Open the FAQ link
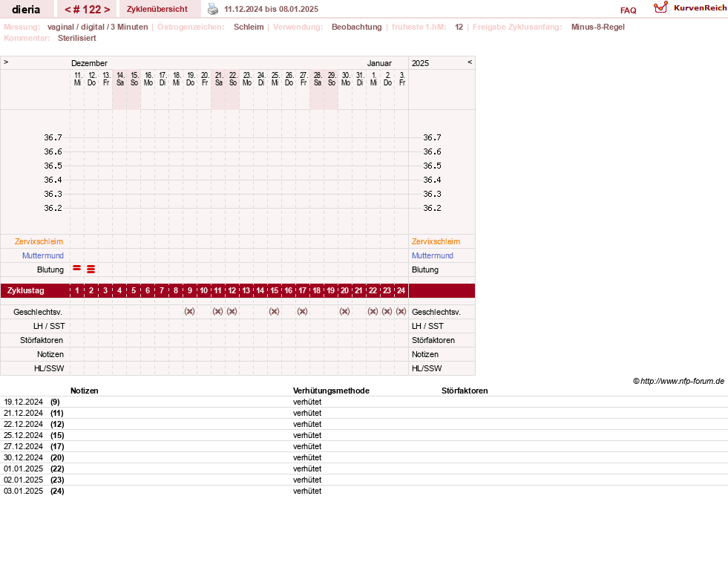 click(x=628, y=10)
